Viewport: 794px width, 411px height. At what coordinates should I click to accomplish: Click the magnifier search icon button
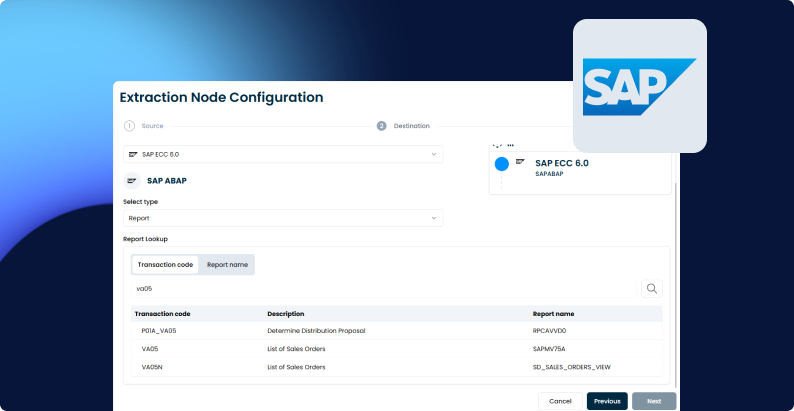click(x=652, y=289)
